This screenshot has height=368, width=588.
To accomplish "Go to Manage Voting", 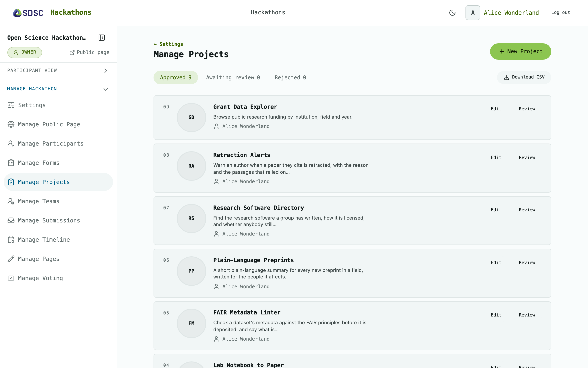I will 58,278.
